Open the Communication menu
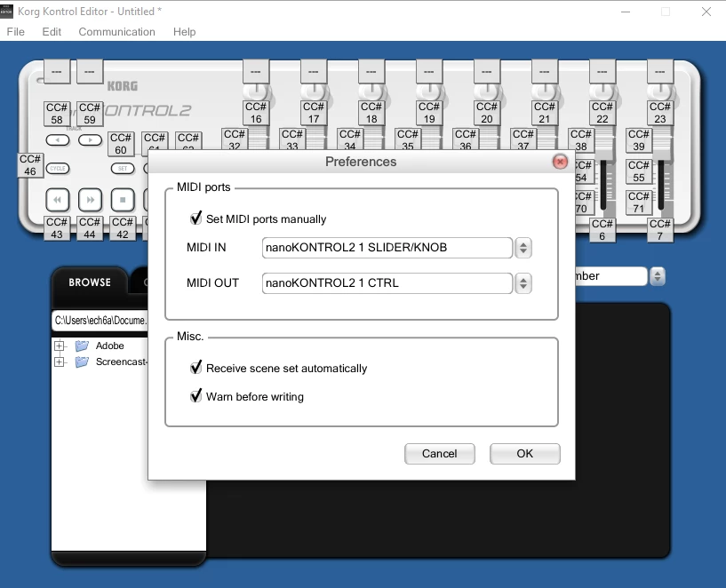726x588 pixels. pos(116,32)
